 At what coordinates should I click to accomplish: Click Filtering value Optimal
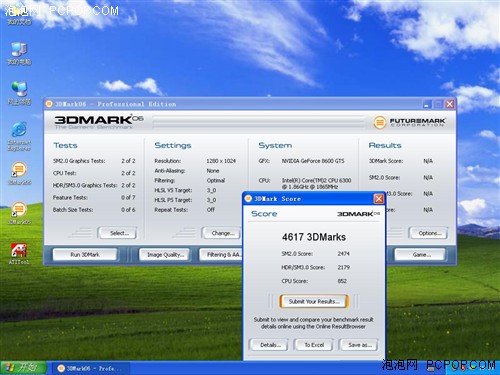pyautogui.click(x=216, y=180)
